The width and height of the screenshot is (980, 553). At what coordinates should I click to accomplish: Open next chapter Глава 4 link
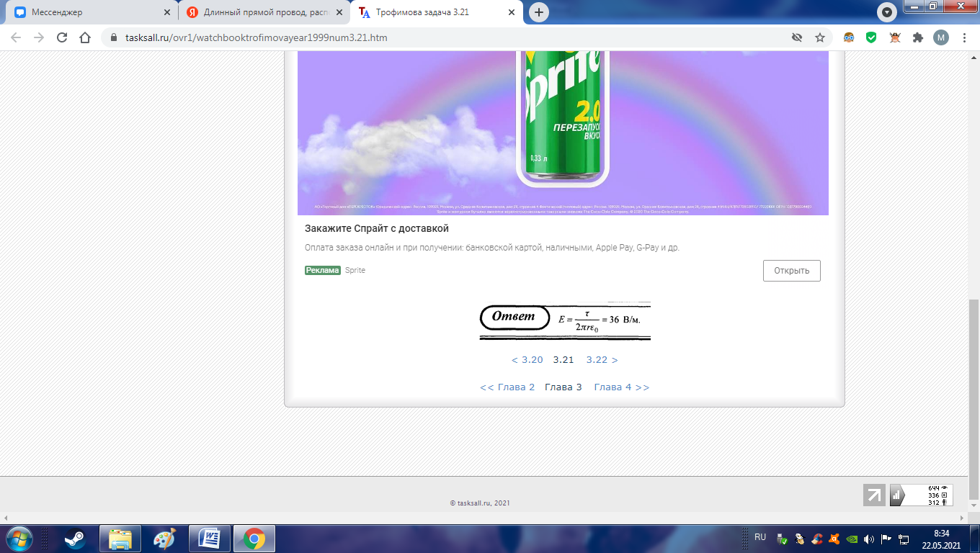(x=622, y=387)
